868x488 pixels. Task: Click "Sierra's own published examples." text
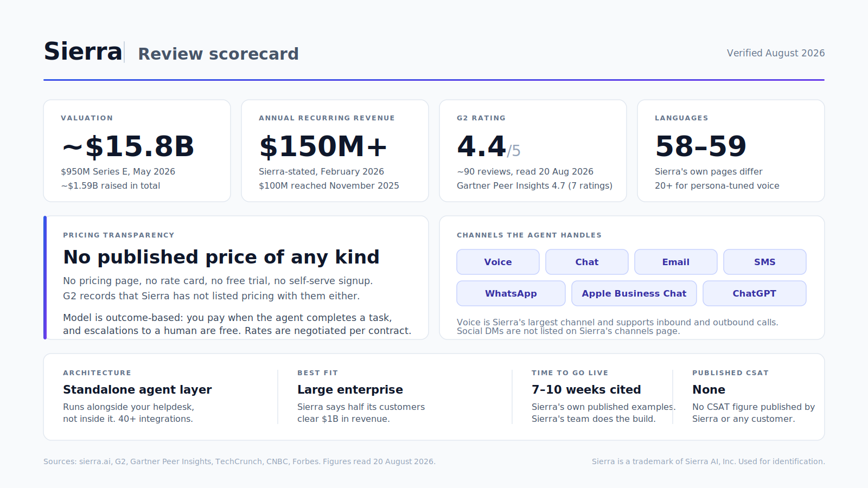click(604, 407)
